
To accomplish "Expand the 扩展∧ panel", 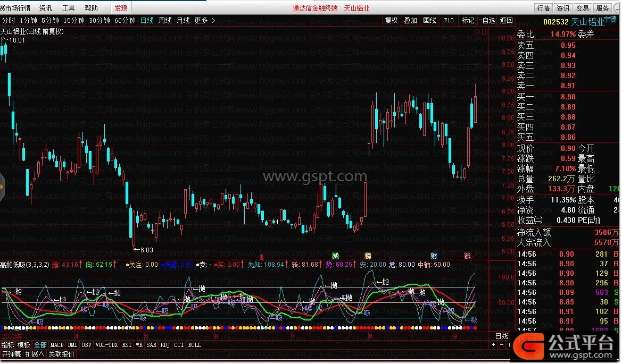I will click(x=35, y=354).
